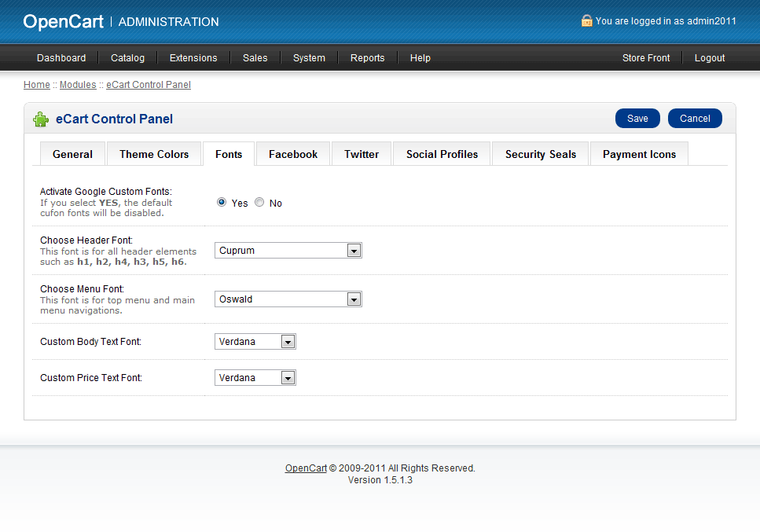Click the ADMINISTRATION header text
The width and height of the screenshot is (760, 532).
tap(169, 22)
